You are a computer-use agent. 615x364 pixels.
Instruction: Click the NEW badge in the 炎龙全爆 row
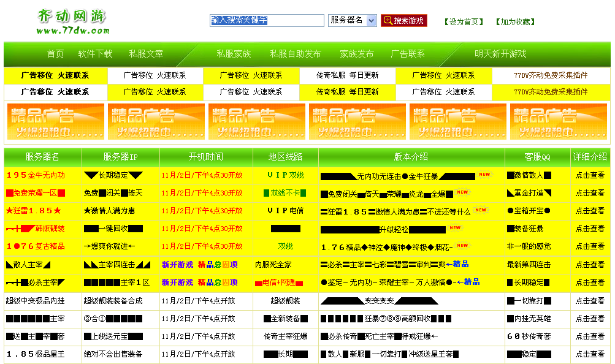point(462,192)
